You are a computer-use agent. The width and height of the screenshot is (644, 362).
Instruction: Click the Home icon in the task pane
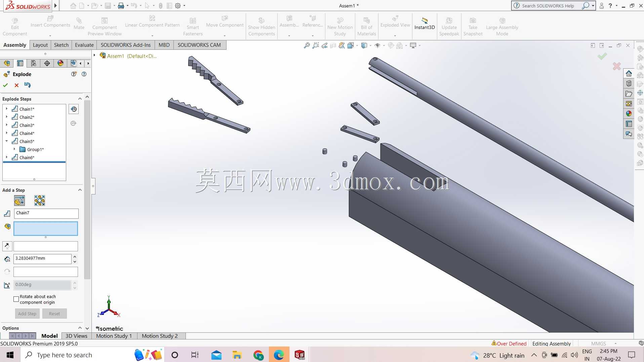629,74
